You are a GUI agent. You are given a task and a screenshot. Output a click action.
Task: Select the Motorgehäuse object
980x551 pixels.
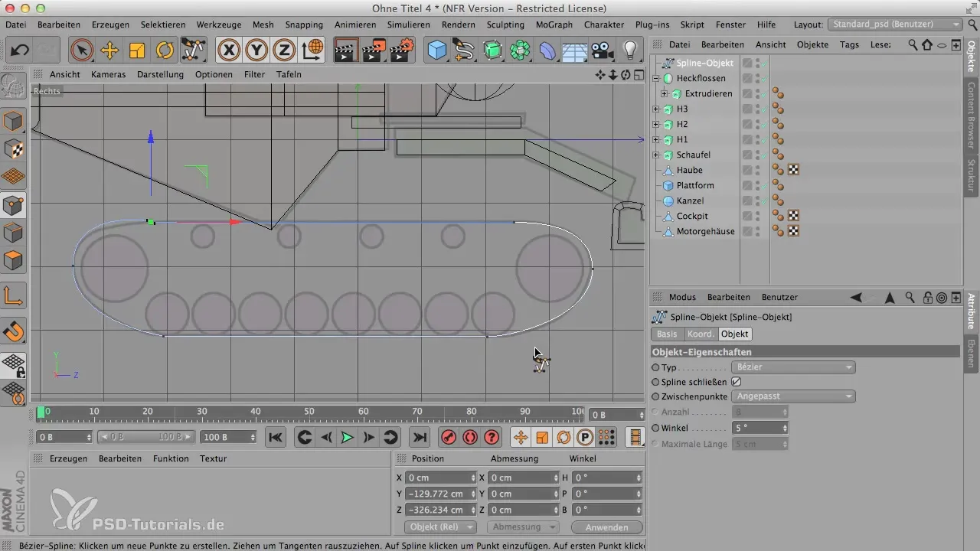705,231
